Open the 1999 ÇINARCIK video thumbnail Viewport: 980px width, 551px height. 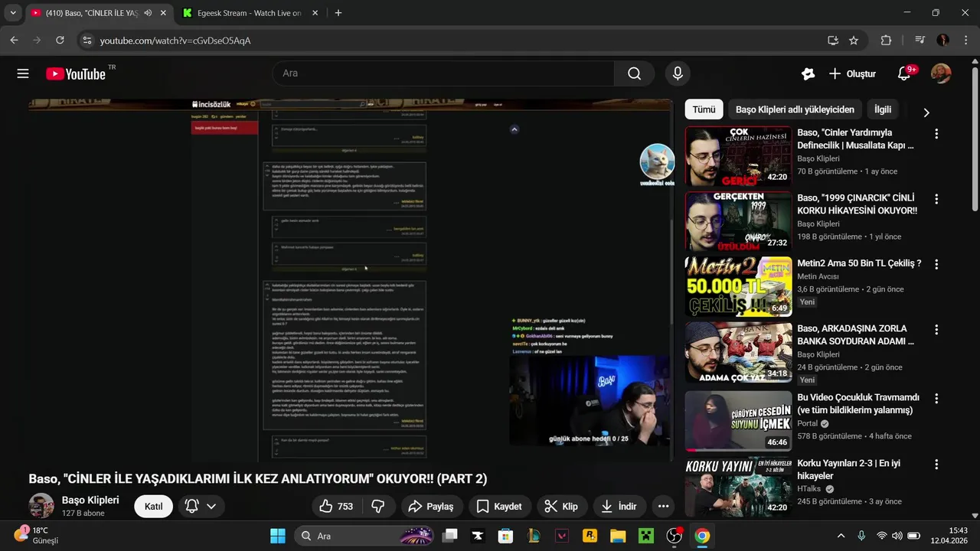tap(738, 221)
